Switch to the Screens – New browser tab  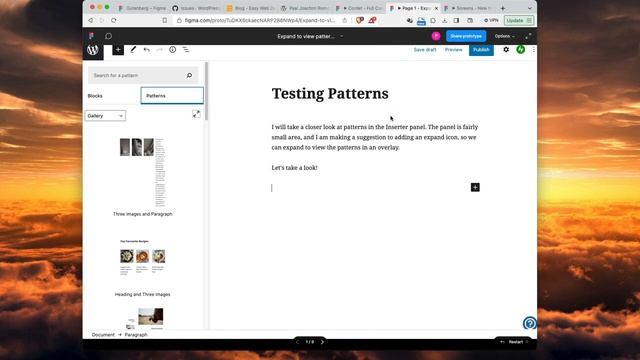point(469,8)
